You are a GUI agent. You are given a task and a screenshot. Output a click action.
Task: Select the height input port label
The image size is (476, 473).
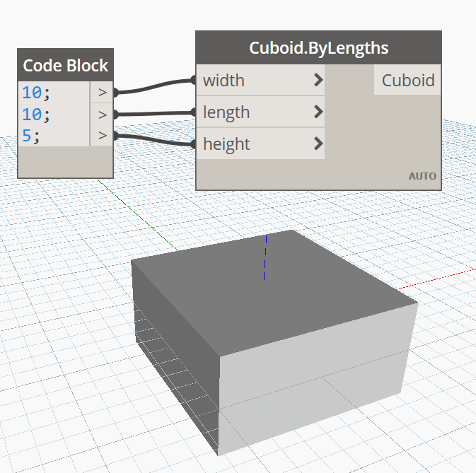point(226,144)
